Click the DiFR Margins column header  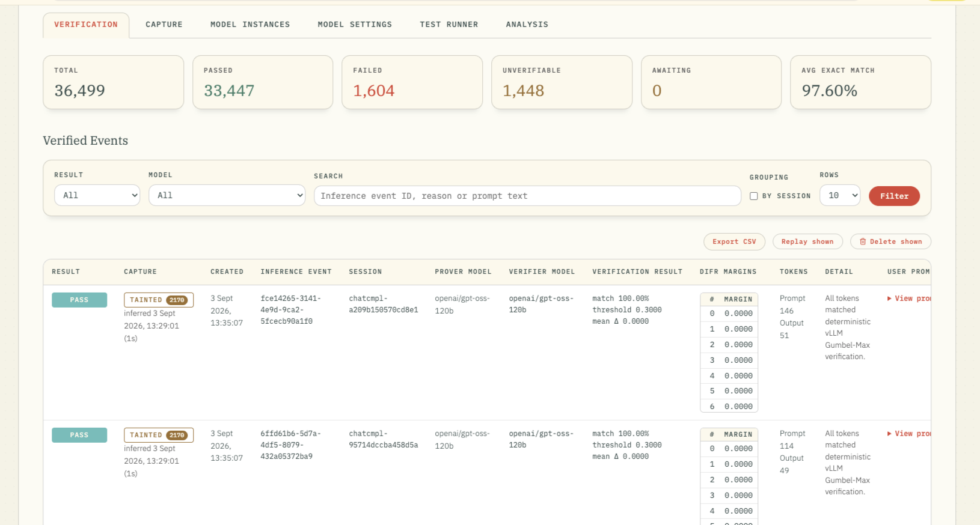click(728, 272)
